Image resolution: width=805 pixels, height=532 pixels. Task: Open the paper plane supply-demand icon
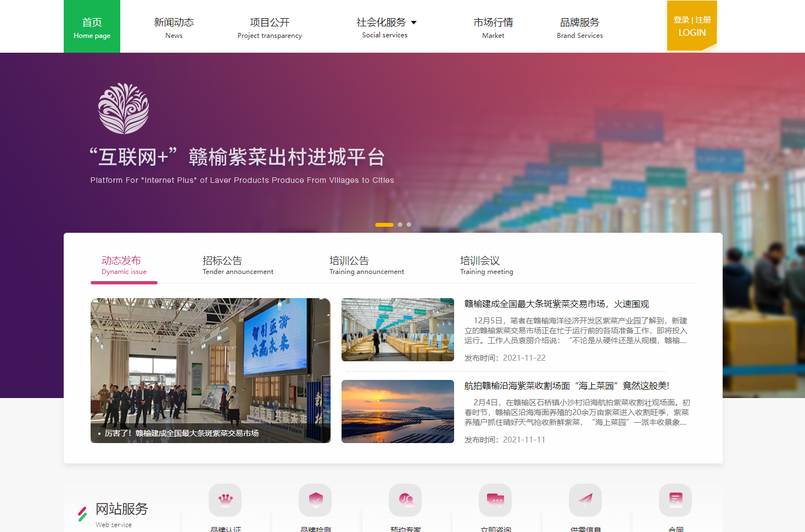(x=585, y=500)
